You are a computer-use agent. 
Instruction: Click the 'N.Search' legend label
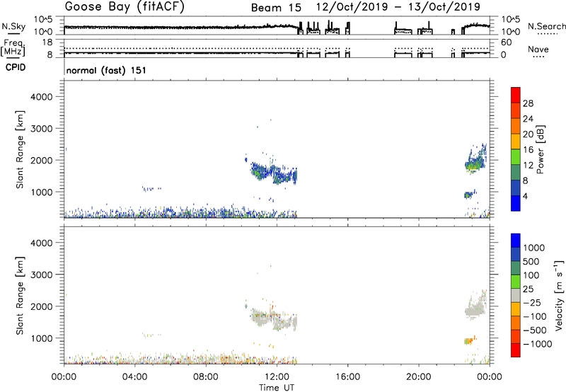[x=546, y=26]
